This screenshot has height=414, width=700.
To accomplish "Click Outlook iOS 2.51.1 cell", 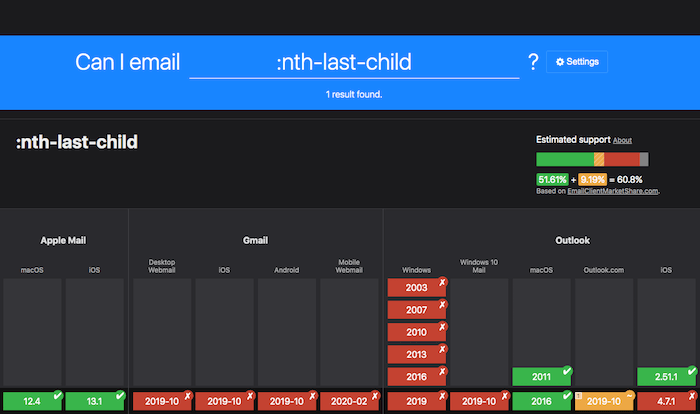I will (x=667, y=377).
